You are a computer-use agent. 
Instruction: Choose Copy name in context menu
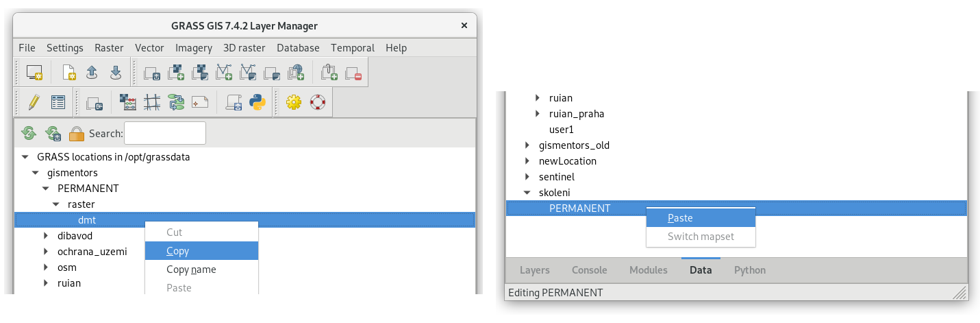tap(202, 270)
